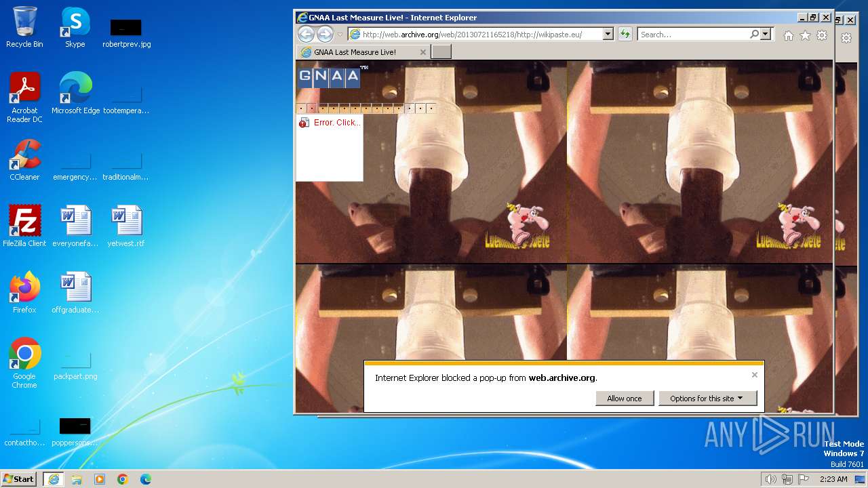Open the search provider dropdown arrow
The image size is (868, 488).
(766, 34)
